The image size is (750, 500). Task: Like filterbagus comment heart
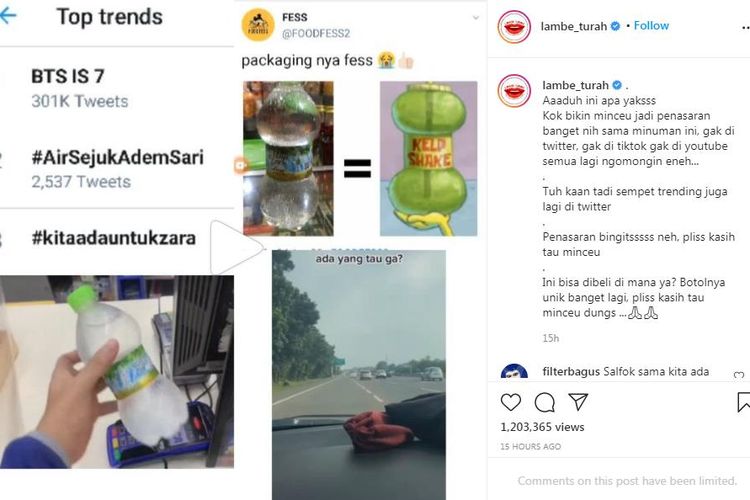[739, 375]
